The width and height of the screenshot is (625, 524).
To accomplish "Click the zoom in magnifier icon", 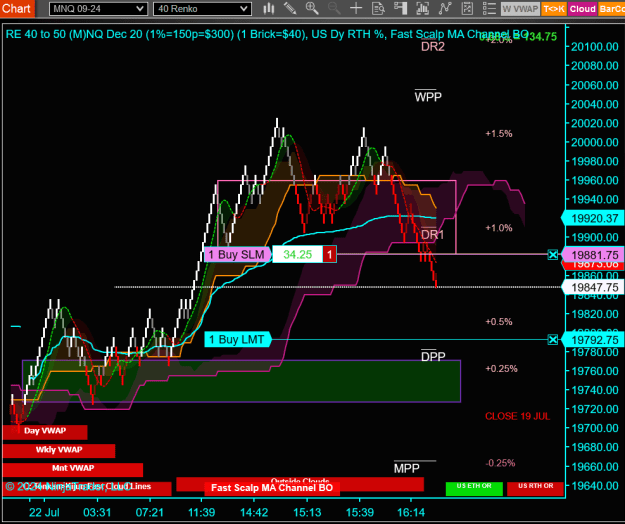I will click(x=312, y=8).
